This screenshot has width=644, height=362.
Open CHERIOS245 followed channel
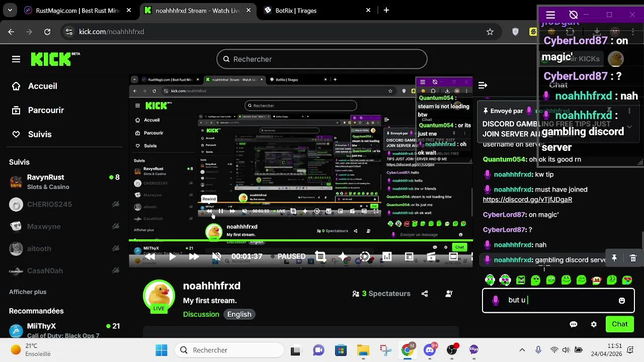point(64,204)
